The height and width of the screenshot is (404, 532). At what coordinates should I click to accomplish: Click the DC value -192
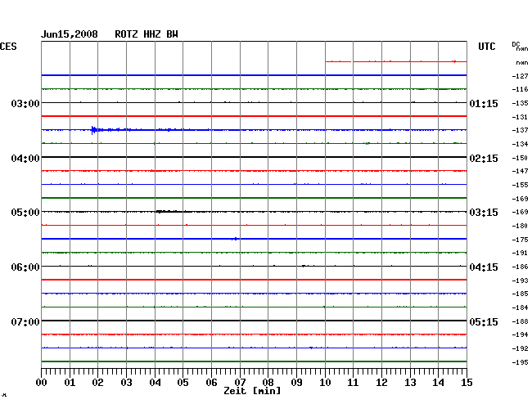520,348
